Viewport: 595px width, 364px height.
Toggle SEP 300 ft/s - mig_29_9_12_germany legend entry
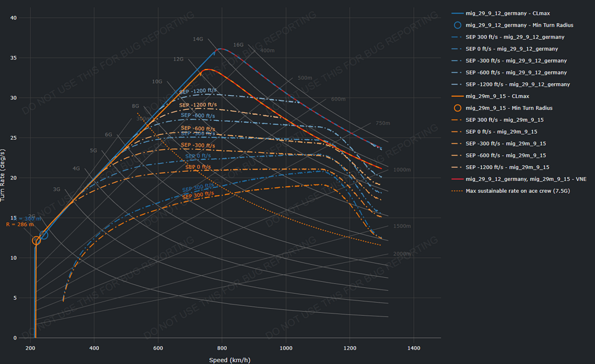[x=515, y=37]
